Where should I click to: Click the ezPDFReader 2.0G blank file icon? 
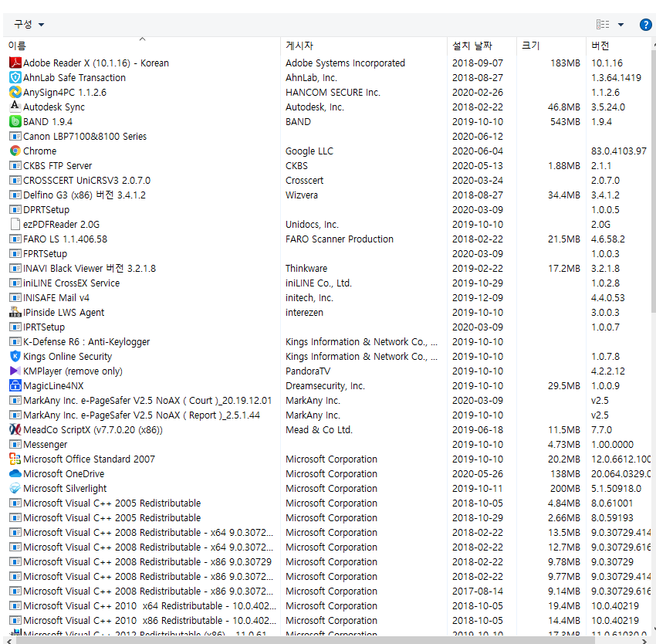15,224
